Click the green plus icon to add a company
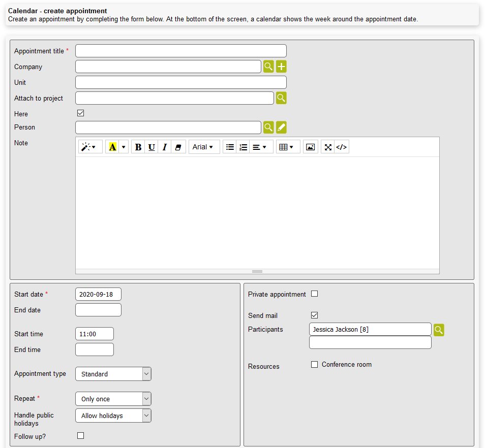The height and width of the screenshot is (448, 485). (x=281, y=67)
